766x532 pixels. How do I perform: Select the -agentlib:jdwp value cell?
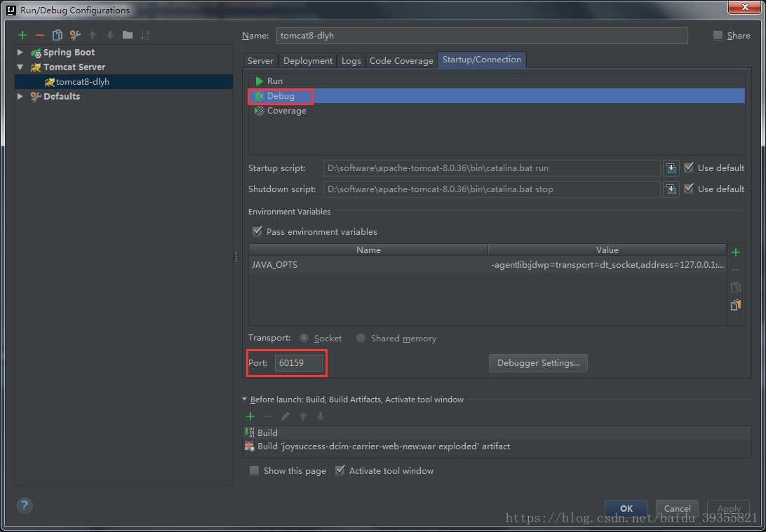click(x=607, y=265)
